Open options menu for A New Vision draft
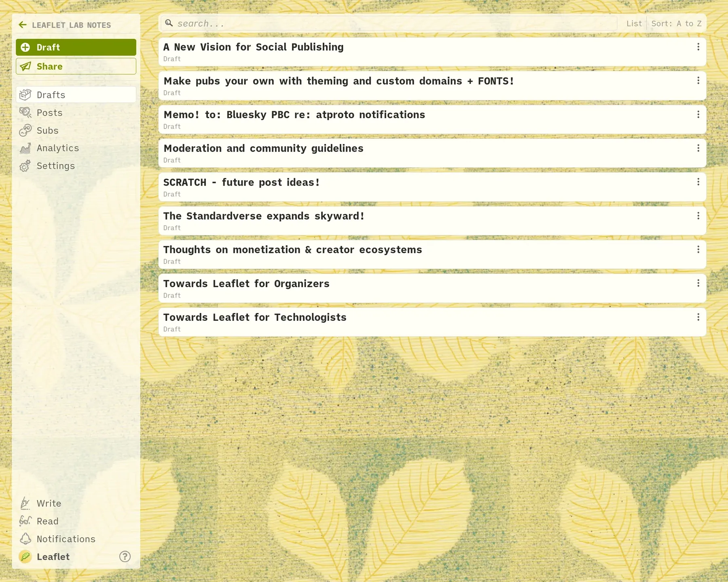The height and width of the screenshot is (582, 728). pyautogui.click(x=698, y=47)
